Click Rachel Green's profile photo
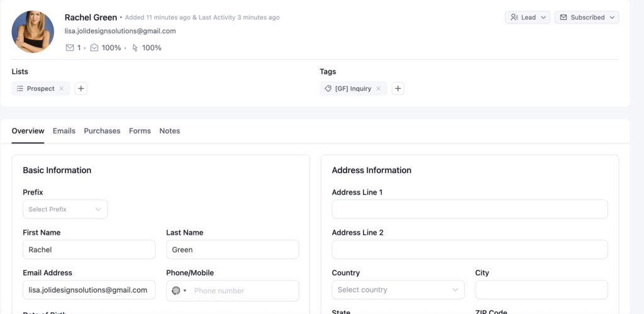Screen dimensions: 644x314 click(33, 31)
